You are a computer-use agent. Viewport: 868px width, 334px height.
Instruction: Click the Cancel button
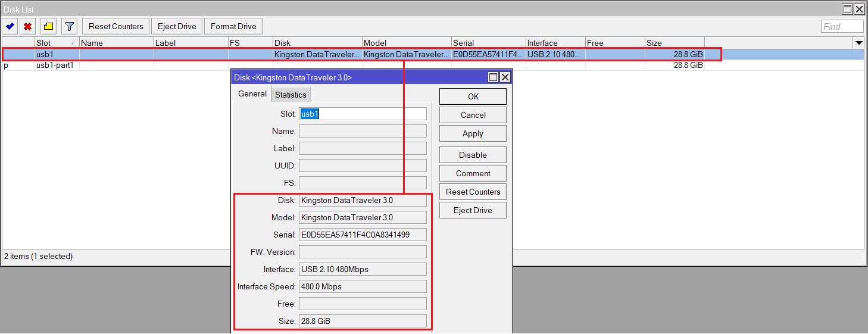tap(473, 115)
